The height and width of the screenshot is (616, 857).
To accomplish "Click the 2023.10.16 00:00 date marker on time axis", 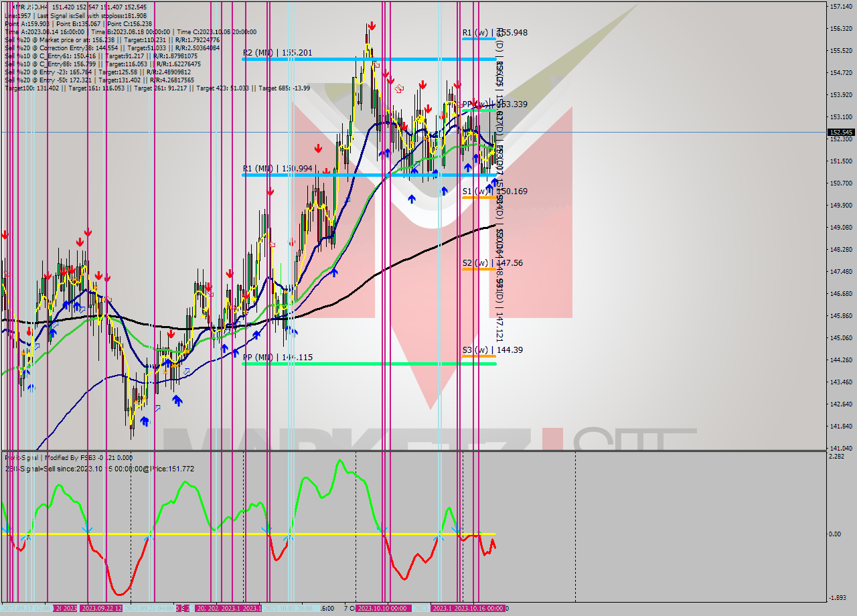I will pyautogui.click(x=479, y=608).
